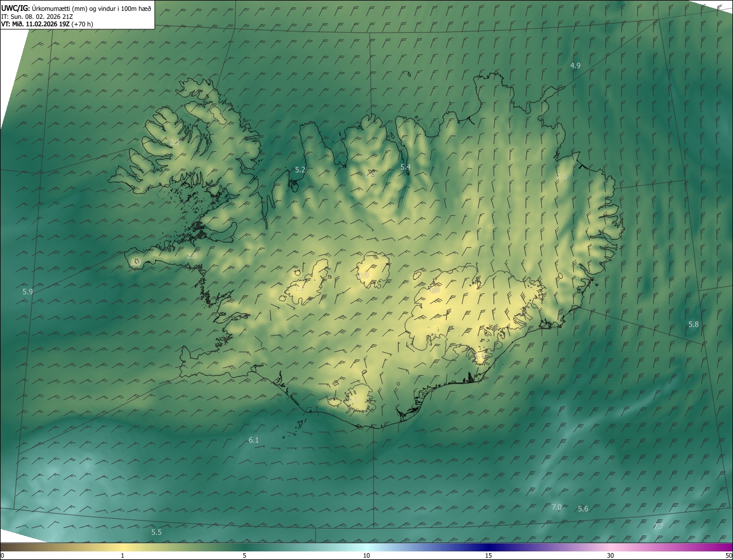Click the pink section of the color scale above 30

[x=610, y=547]
